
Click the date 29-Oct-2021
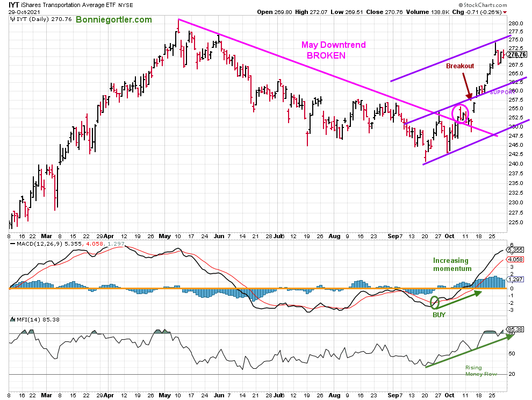point(24,12)
